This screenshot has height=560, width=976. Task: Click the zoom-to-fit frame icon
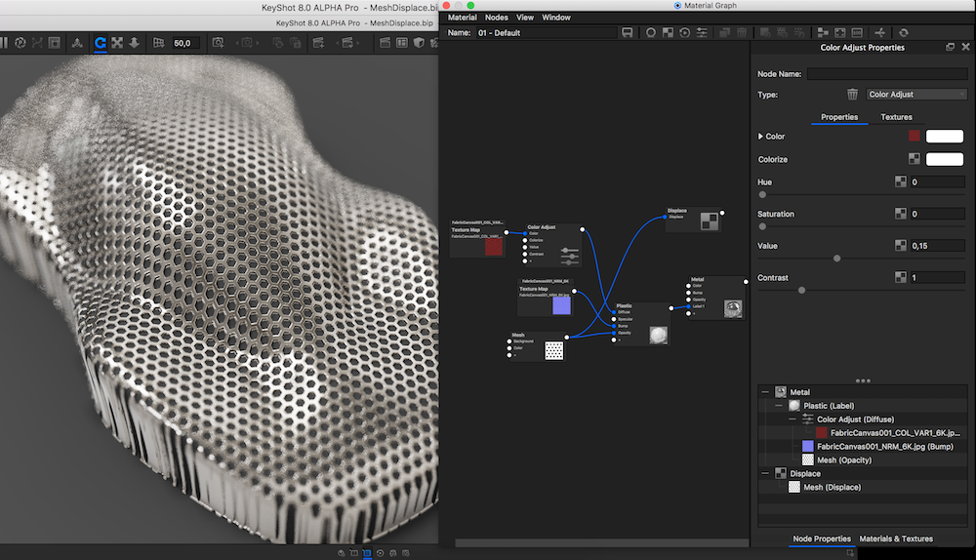click(839, 32)
